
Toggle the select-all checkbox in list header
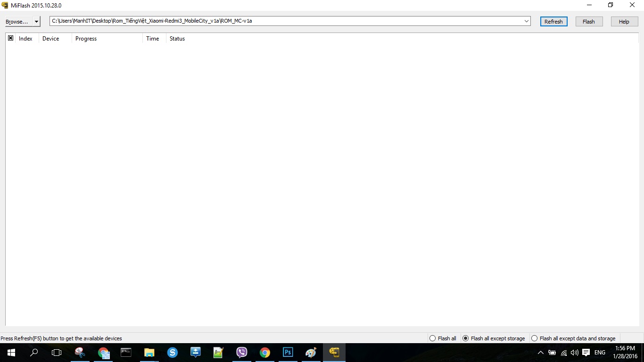(10, 38)
